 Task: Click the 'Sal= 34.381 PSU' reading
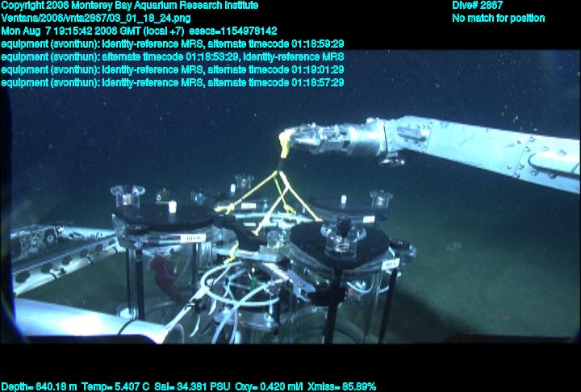click(192, 387)
